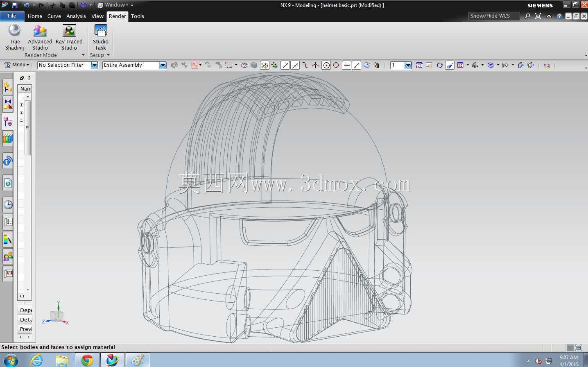Click the Show/Hide WCS command finder field
This screenshot has width=588, height=367.
pos(494,16)
